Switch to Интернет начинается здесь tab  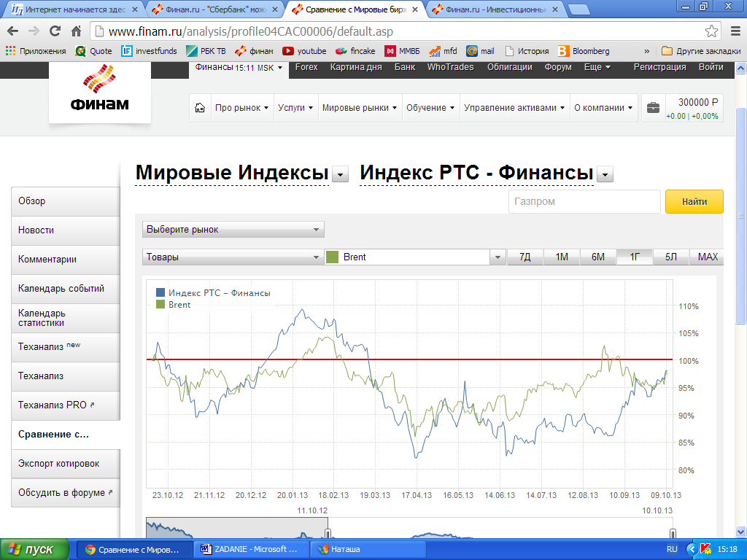point(75,9)
